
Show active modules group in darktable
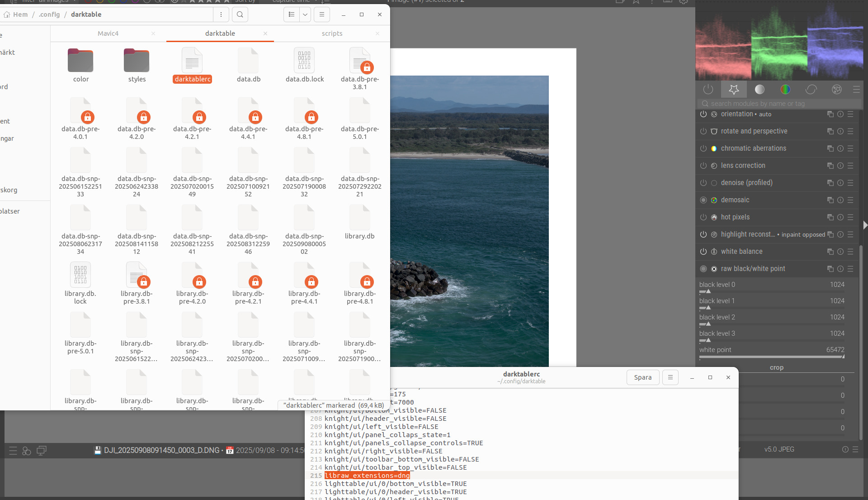coord(708,90)
